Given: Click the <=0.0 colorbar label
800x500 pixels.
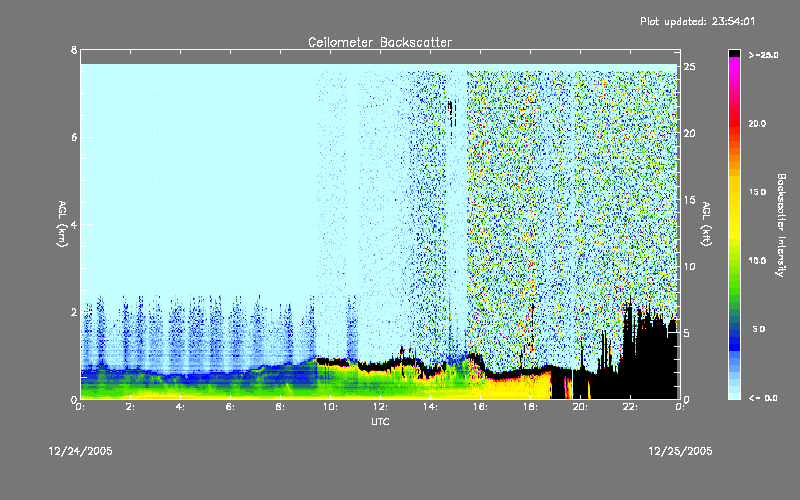Looking at the screenshot, I should click(763, 397).
